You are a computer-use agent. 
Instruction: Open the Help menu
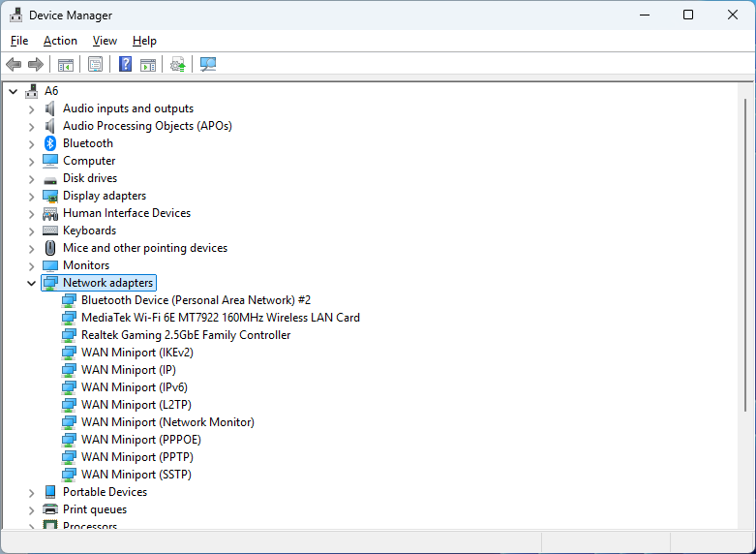click(x=144, y=41)
